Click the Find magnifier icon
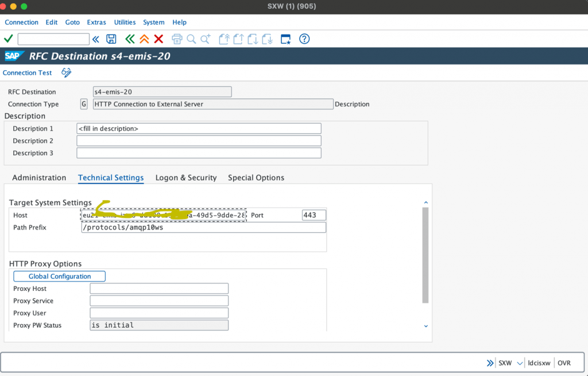The width and height of the screenshot is (588, 376). pos(191,39)
